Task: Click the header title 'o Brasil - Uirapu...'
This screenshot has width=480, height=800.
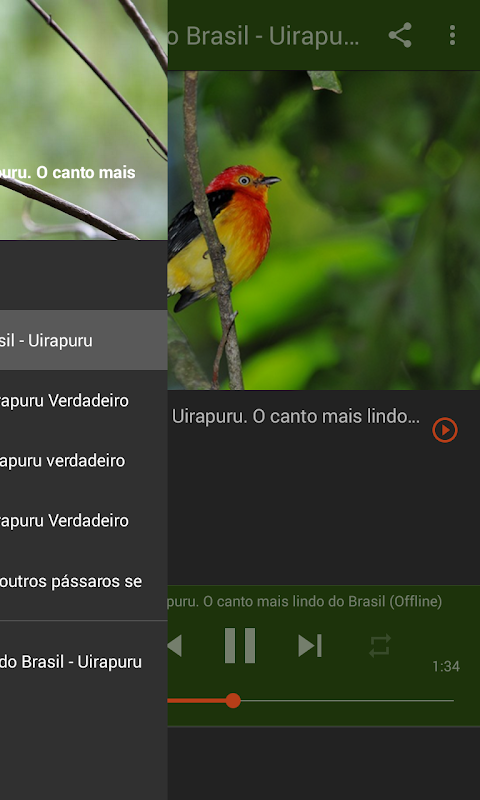Action: click(x=264, y=36)
